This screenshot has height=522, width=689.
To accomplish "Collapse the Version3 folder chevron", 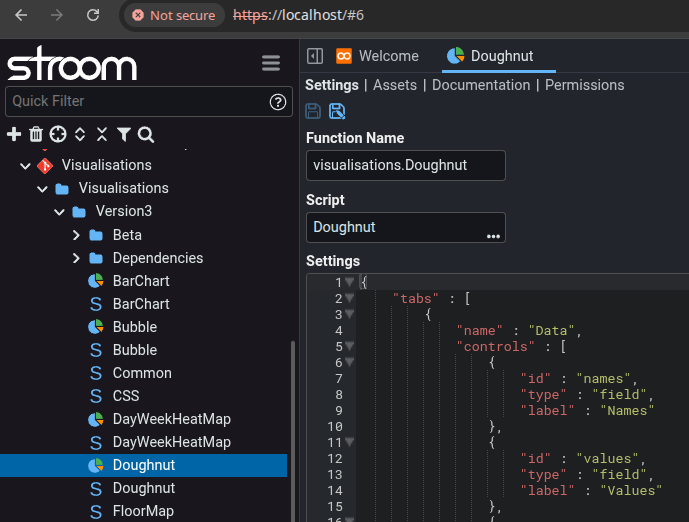I will 59,212.
